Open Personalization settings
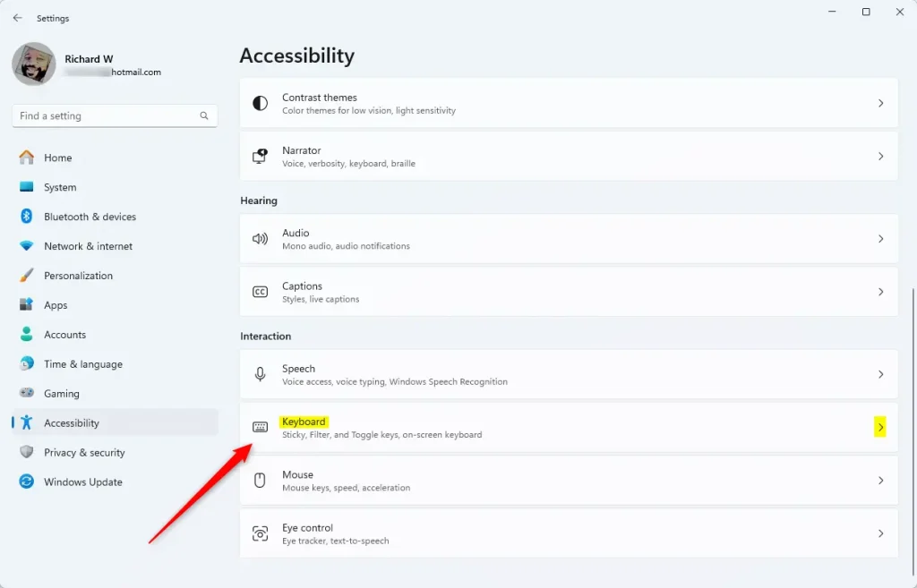 pyautogui.click(x=115, y=276)
